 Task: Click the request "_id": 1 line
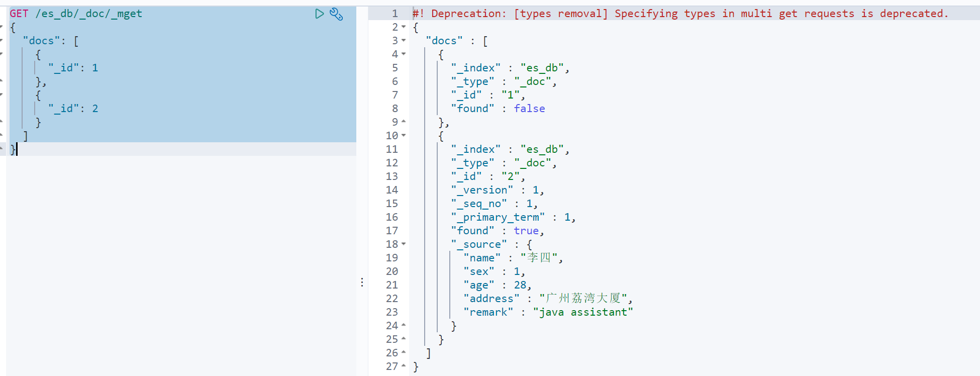point(73,68)
